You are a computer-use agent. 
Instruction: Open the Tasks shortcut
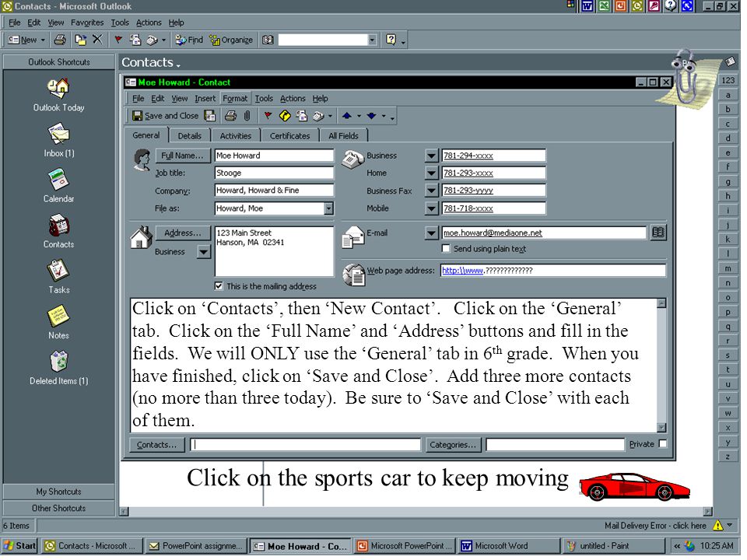[59, 278]
